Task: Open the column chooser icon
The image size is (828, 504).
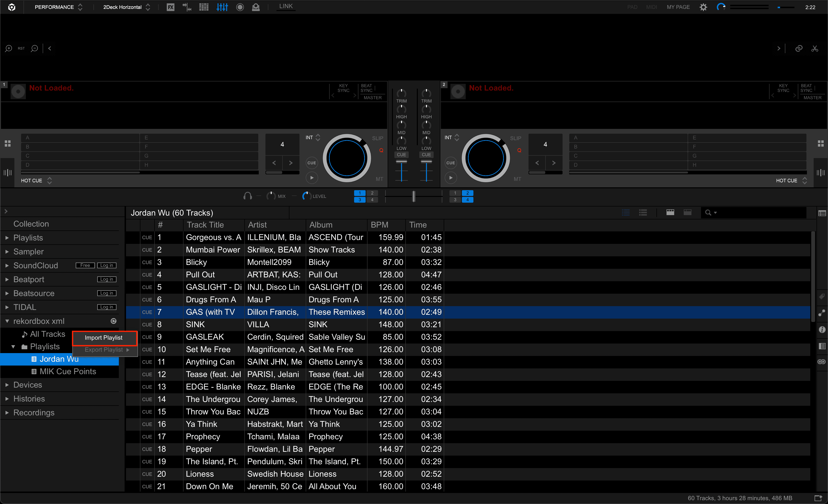Action: click(822, 213)
